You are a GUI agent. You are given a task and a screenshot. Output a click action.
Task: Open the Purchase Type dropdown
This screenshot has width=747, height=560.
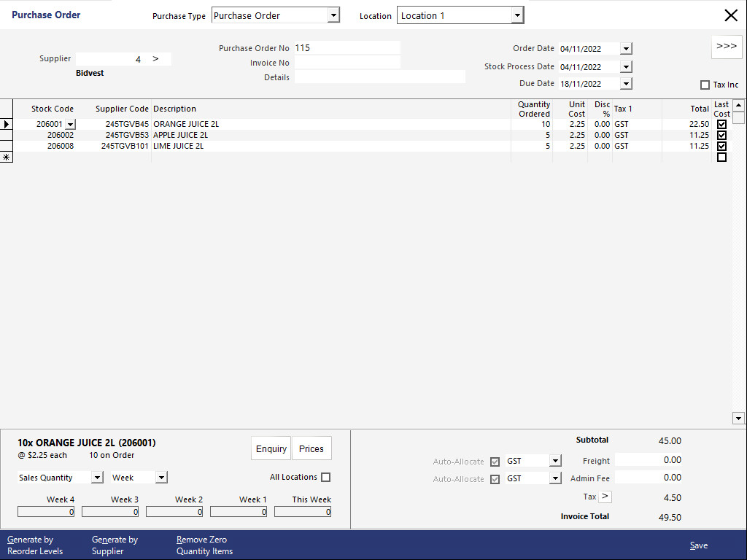tap(334, 15)
